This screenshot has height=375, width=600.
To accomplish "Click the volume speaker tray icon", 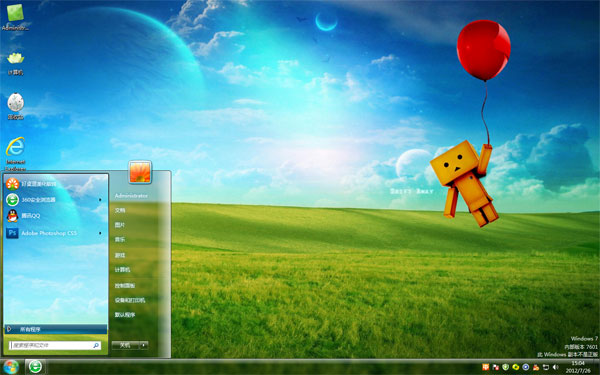I will (x=556, y=367).
